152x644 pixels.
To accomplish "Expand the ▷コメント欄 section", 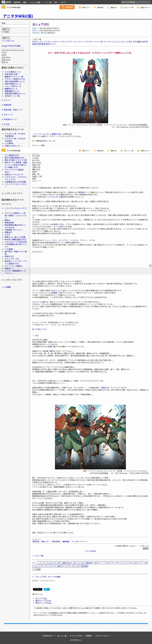I will pos(38,555).
